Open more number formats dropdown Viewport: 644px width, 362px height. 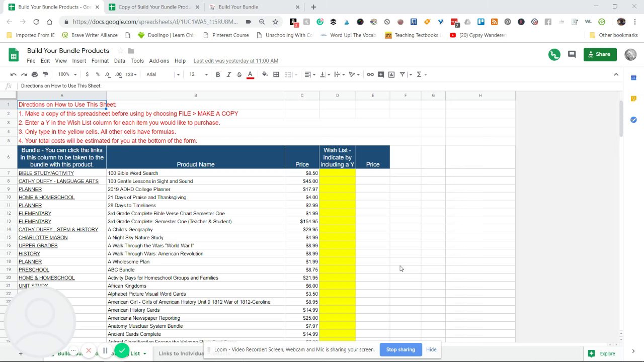tap(131, 74)
